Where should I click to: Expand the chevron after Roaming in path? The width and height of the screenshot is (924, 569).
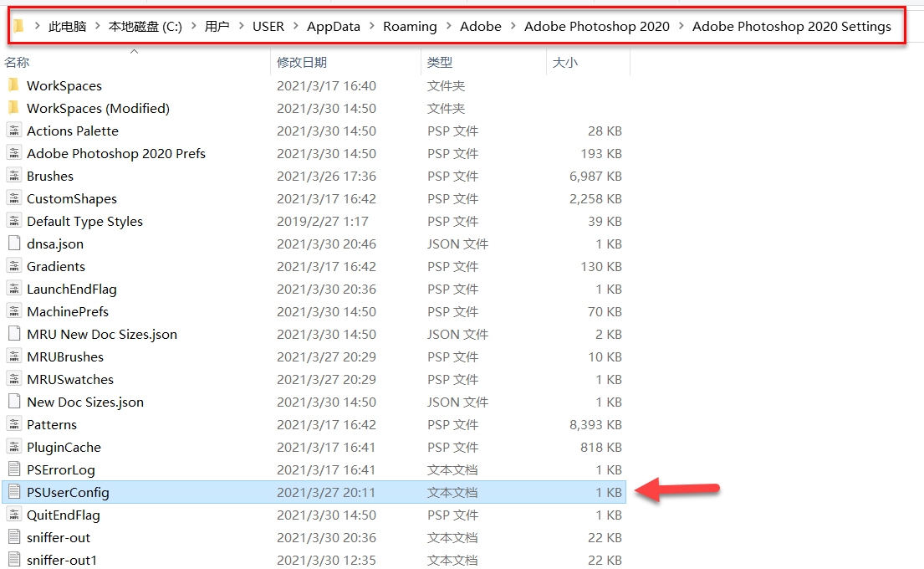[x=448, y=27]
